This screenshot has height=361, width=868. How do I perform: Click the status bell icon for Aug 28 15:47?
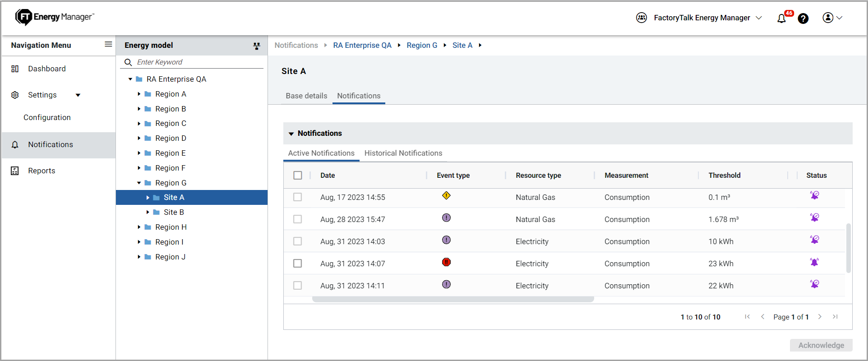point(814,218)
